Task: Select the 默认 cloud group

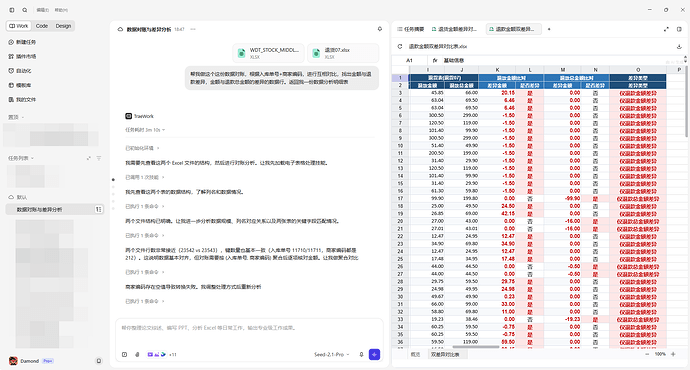Action: point(18,197)
